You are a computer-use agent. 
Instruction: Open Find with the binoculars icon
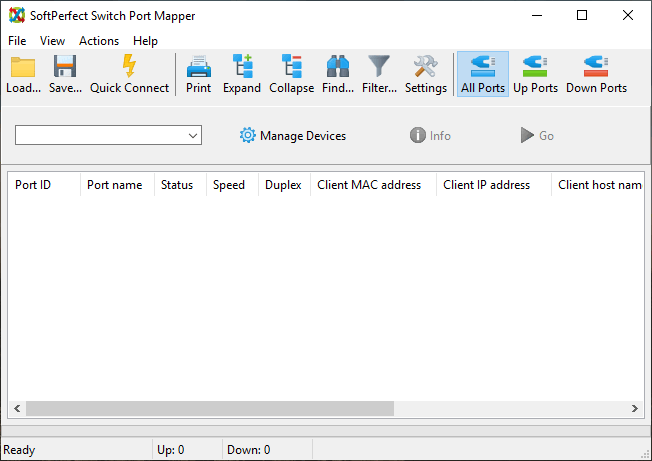(x=338, y=66)
